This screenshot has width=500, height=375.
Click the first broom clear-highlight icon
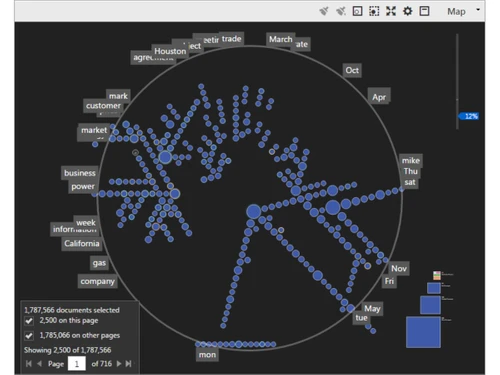pos(324,11)
